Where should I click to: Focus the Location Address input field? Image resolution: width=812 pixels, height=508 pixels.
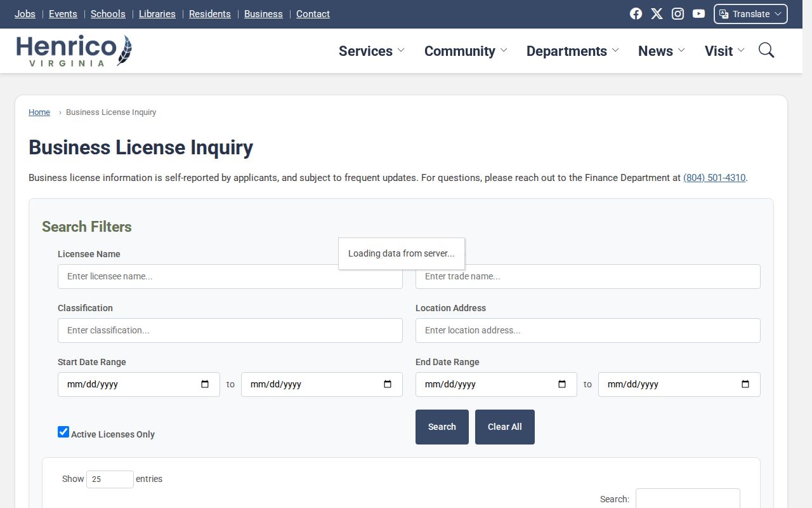(x=588, y=331)
